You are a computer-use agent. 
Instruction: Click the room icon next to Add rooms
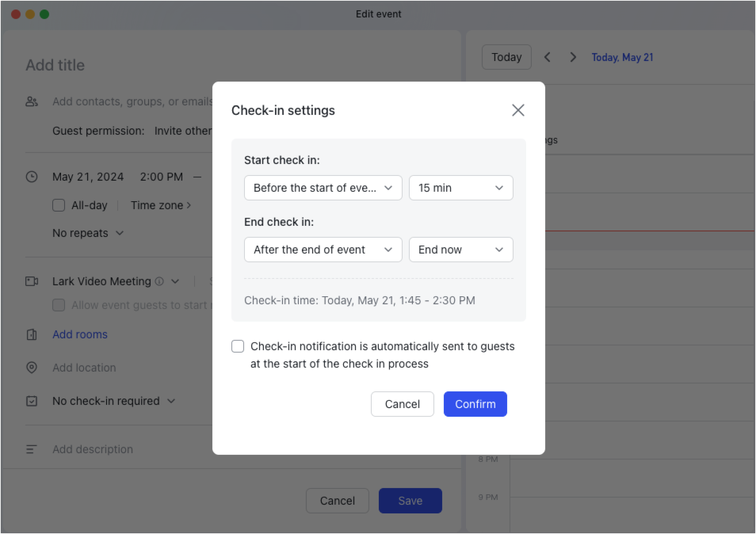pos(32,334)
